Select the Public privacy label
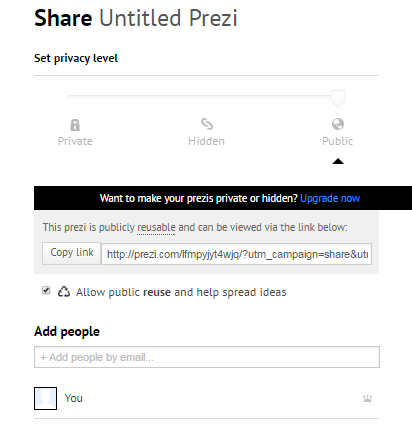 (x=337, y=141)
